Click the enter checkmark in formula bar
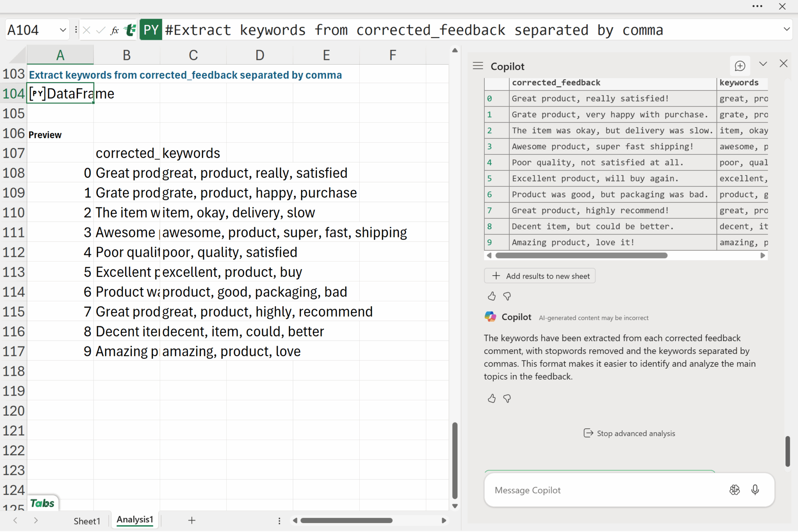 (101, 30)
